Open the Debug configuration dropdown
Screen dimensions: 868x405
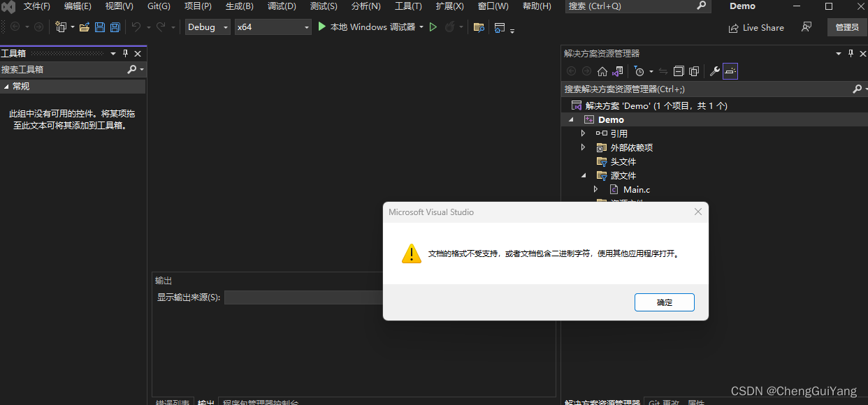tap(208, 27)
